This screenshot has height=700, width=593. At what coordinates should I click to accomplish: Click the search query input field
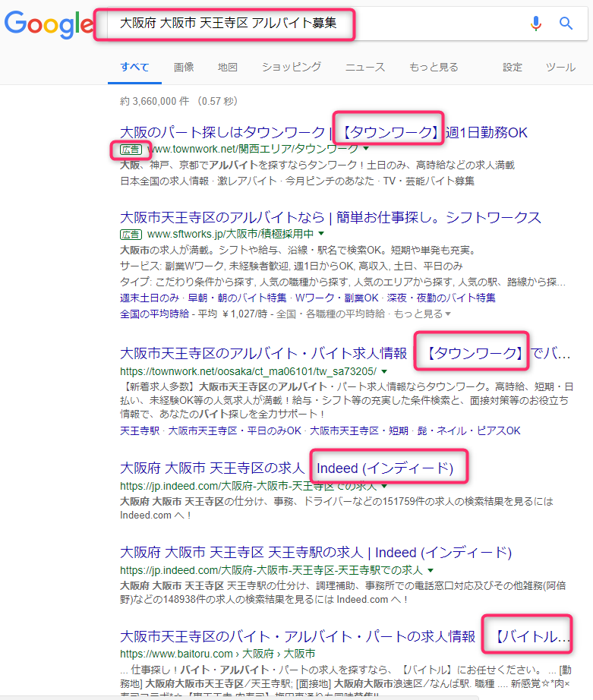[304, 24]
